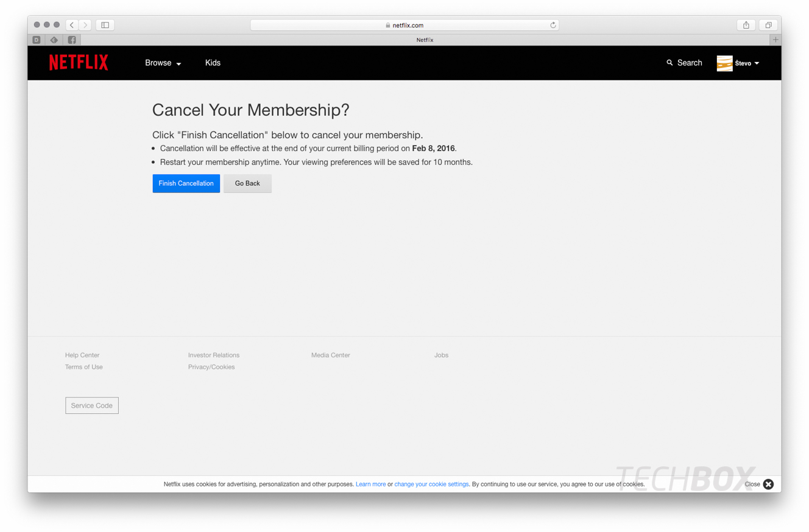809x532 pixels.
Task: Click Search in the Netflix header
Action: click(684, 63)
